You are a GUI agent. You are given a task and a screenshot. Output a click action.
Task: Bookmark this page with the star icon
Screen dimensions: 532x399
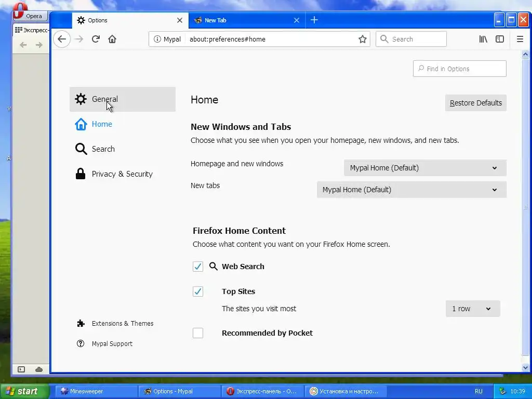pyautogui.click(x=362, y=39)
